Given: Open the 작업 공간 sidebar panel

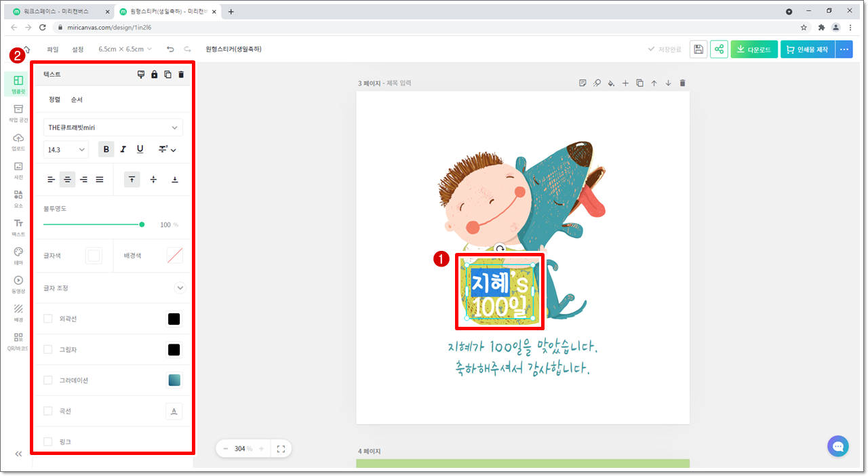Looking at the screenshot, I should (18, 113).
